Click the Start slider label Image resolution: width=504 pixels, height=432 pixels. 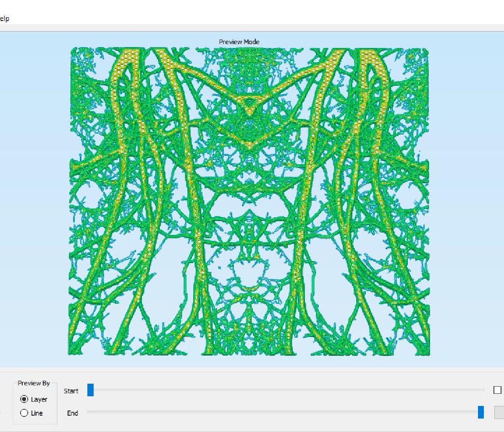coord(71,391)
